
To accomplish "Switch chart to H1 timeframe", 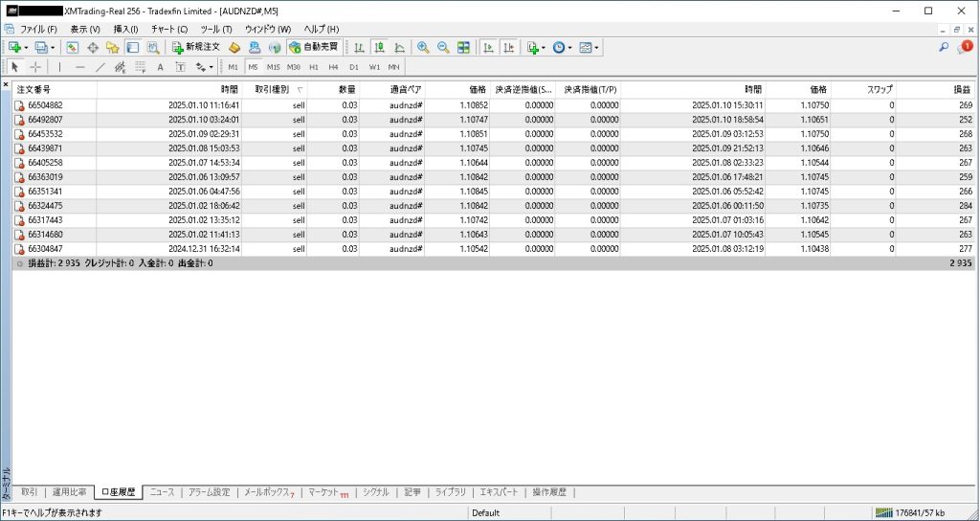I will [314, 67].
